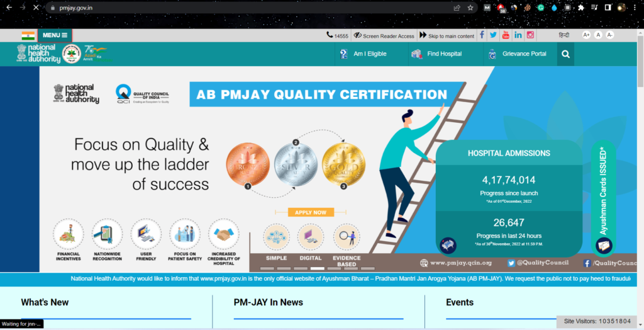Click the 26,647 last 24 hours figure
Screen dimensions: 644x330
(509, 222)
